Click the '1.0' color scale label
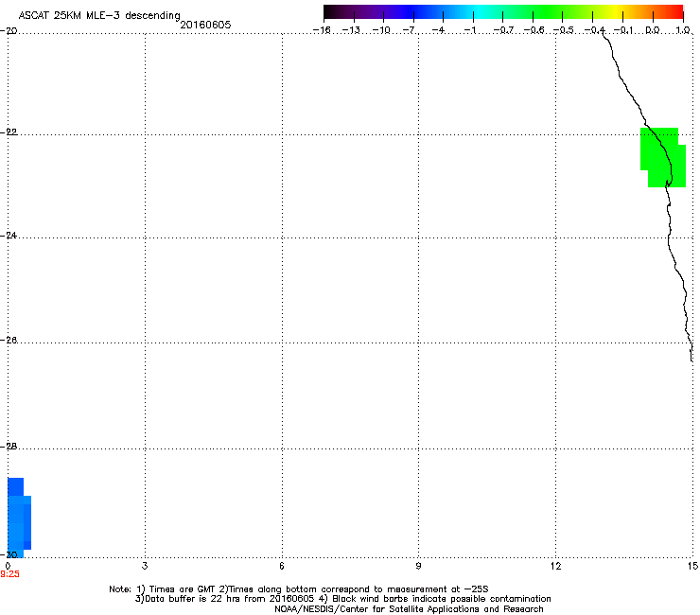The height and width of the screenshot is (615, 700). 683,30
